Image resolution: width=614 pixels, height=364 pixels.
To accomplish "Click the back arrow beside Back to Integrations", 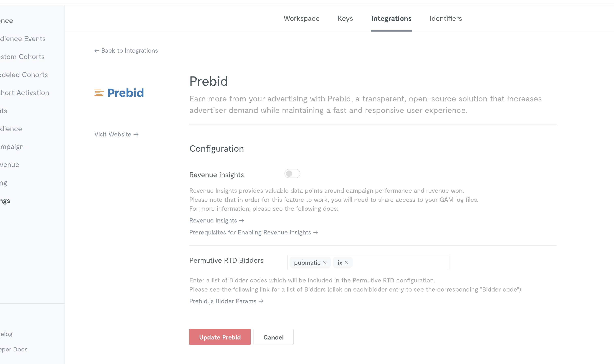I will [97, 51].
